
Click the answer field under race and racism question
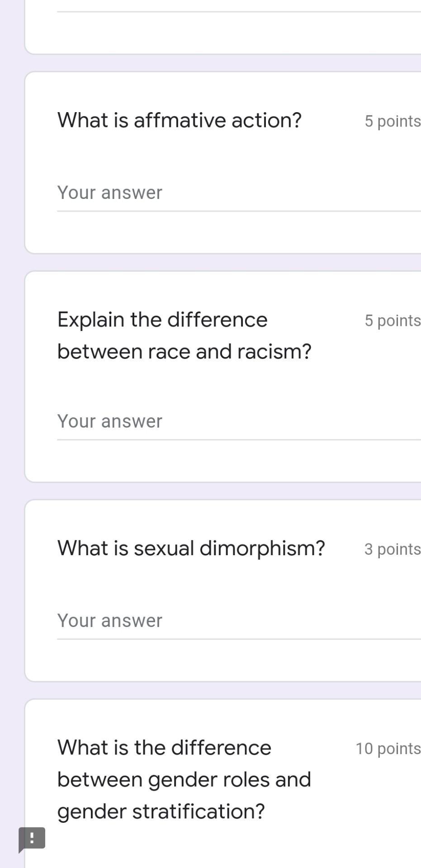click(x=181, y=421)
